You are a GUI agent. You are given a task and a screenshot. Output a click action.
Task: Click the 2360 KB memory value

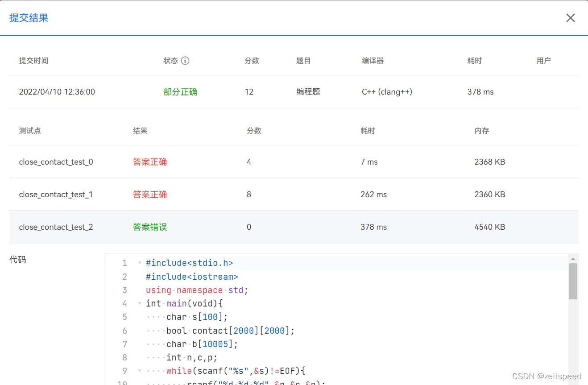click(x=490, y=195)
